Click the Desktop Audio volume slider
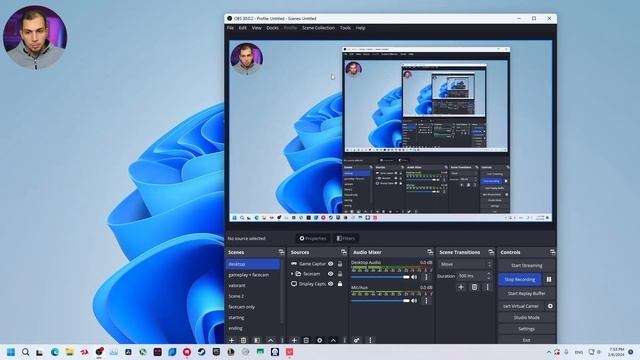640x360 pixels. click(x=380, y=277)
